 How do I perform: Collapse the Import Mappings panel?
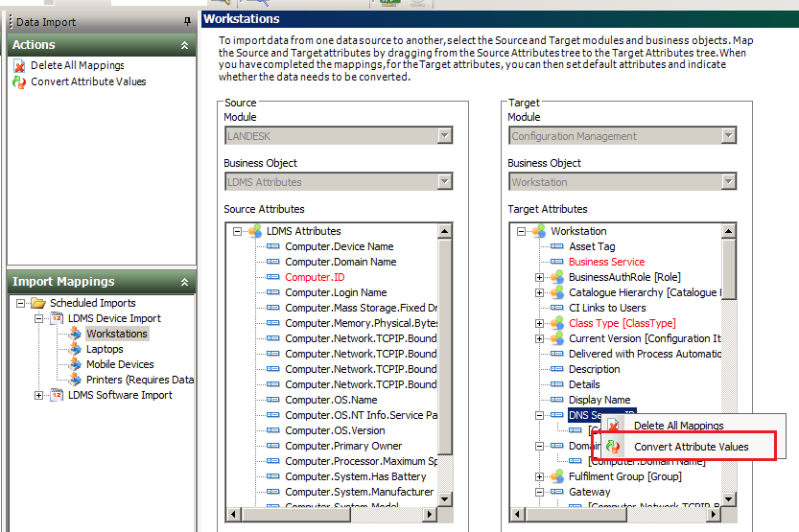tap(184, 282)
